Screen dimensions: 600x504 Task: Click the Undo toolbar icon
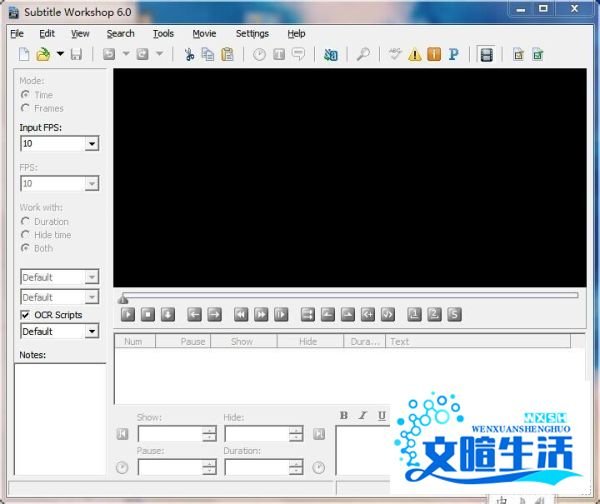109,54
